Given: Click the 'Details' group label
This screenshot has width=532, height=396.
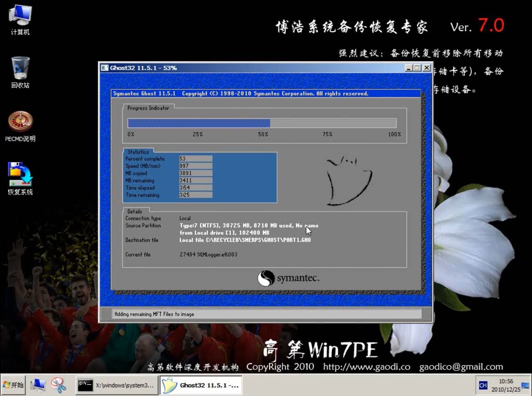Looking at the screenshot, I should [x=135, y=212].
